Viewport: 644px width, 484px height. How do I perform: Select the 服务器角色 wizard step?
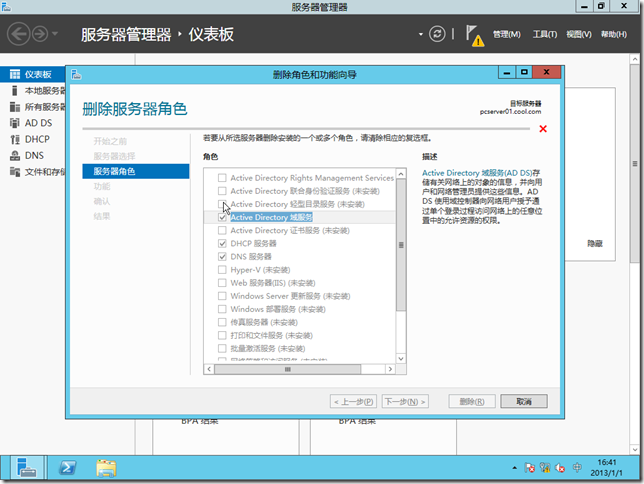coord(136,171)
